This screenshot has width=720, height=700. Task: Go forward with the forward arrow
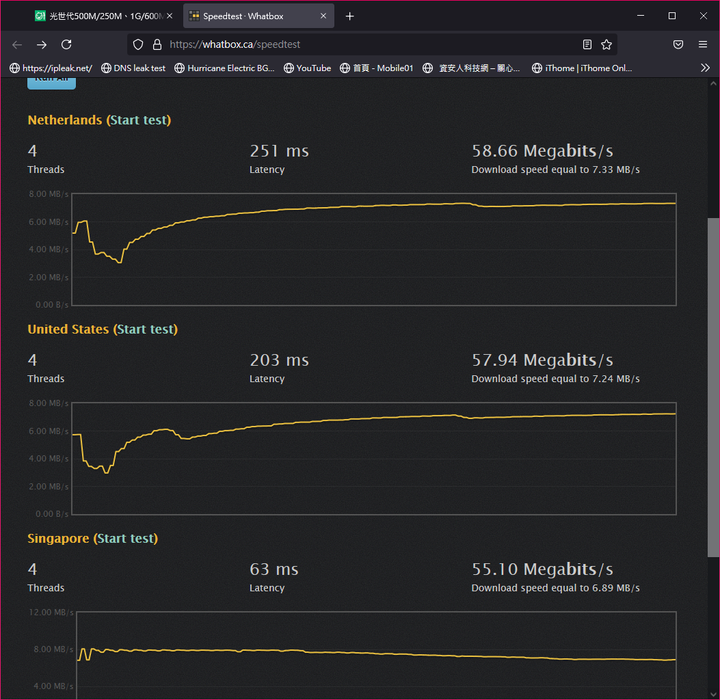41,45
